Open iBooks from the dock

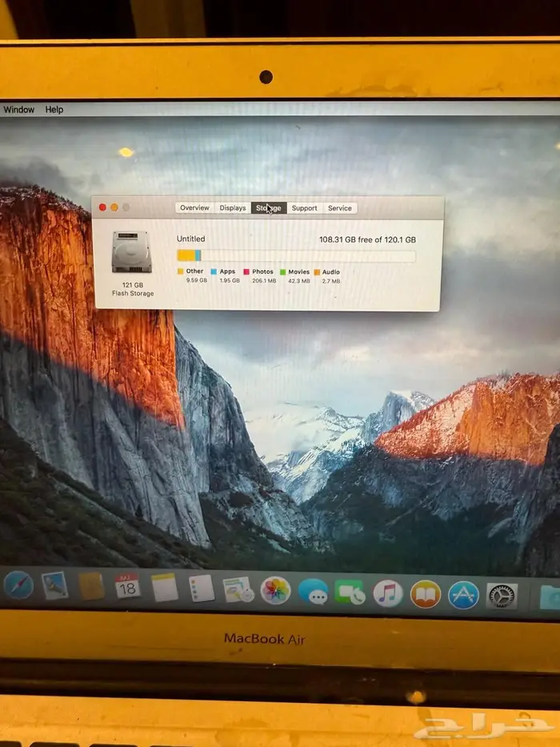pyautogui.click(x=426, y=594)
